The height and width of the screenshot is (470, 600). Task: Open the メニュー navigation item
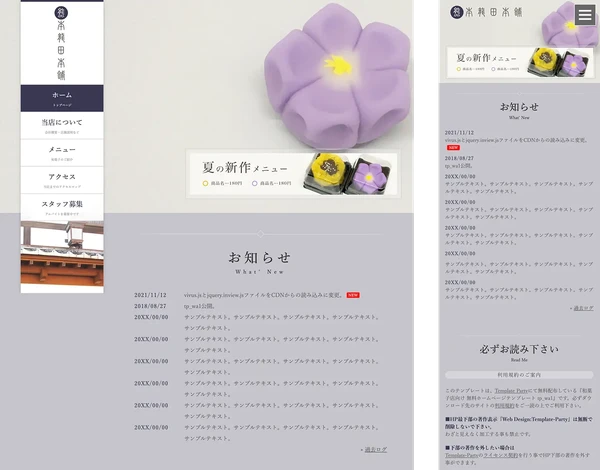click(62, 153)
